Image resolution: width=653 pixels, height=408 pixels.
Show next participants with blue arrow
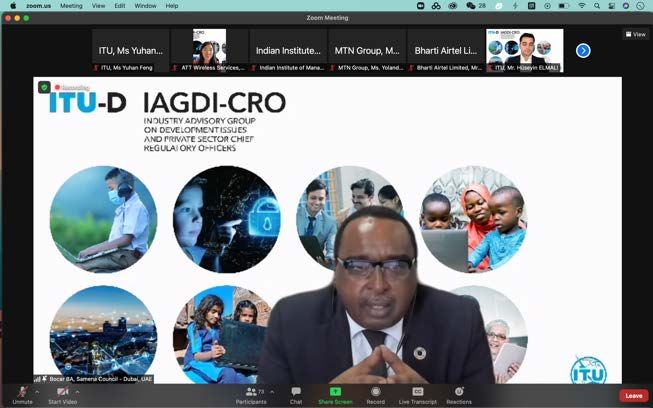pos(583,51)
